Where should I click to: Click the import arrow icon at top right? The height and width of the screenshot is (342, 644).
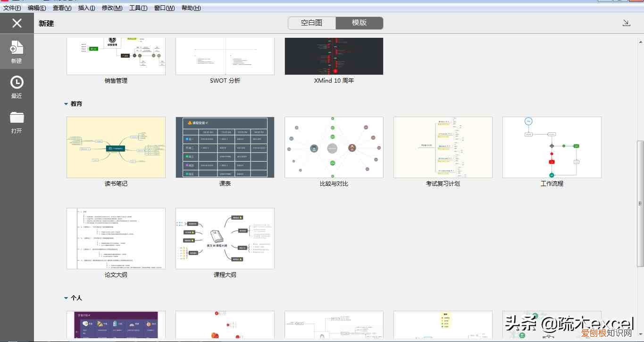[626, 23]
